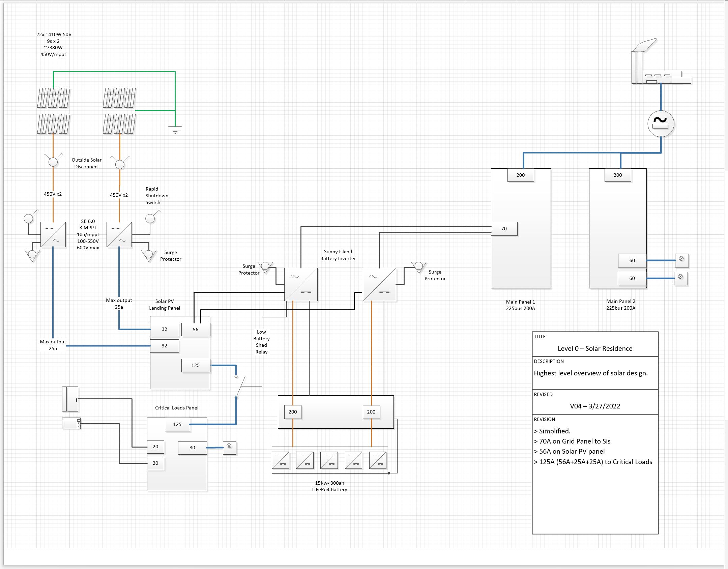This screenshot has width=728, height=569.
Task: Select the AC grid meter circle symbol
Action: click(661, 123)
